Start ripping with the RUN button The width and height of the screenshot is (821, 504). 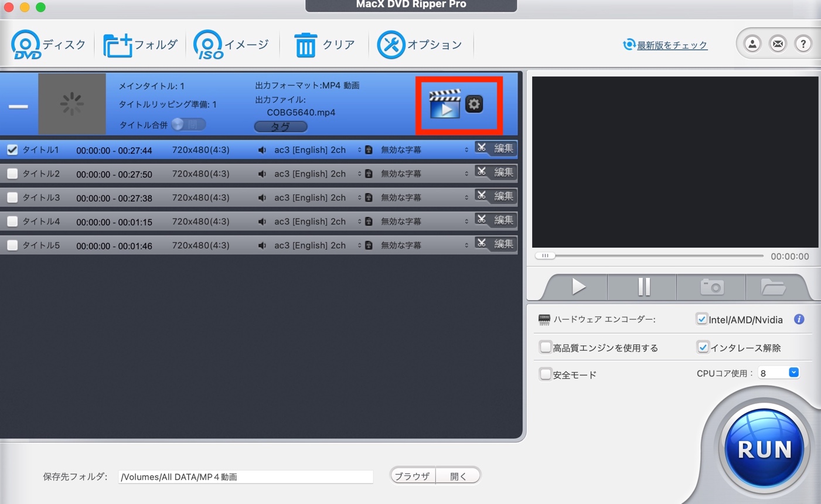764,449
